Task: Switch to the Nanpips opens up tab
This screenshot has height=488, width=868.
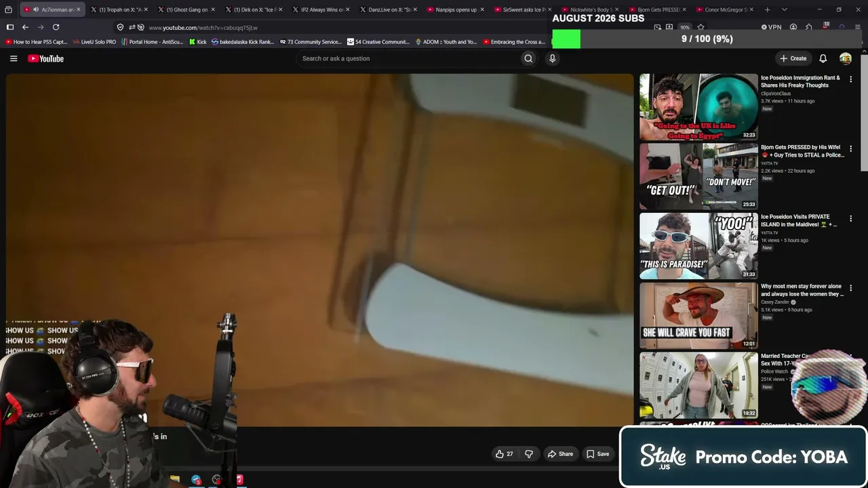Action: click(455, 9)
